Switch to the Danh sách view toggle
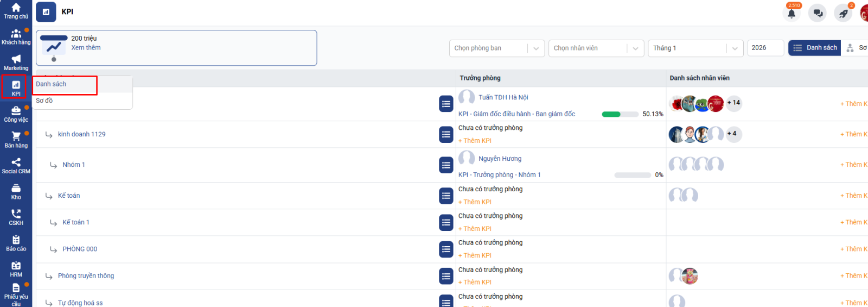Screen dimensions: 868x307 (x=814, y=48)
